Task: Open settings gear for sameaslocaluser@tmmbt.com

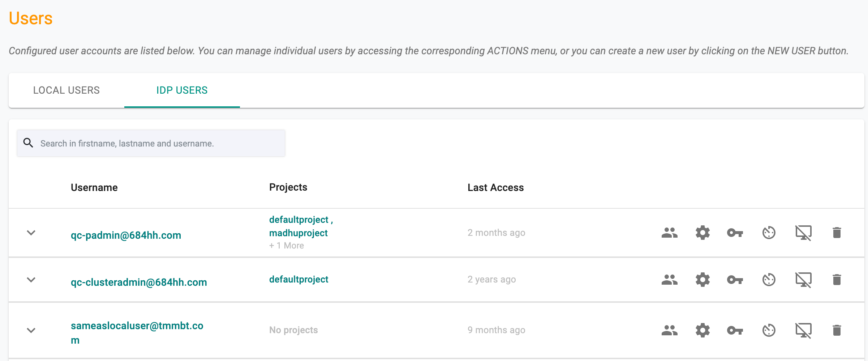Action: pyautogui.click(x=702, y=330)
